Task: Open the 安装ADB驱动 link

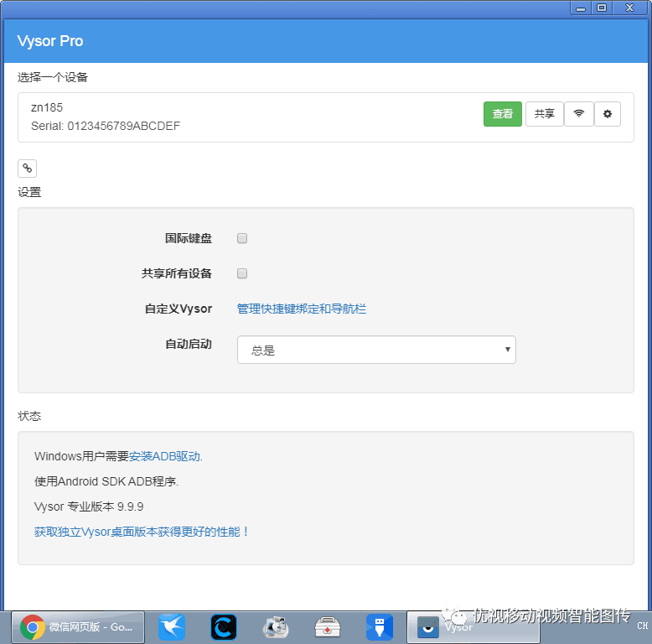Action: (x=164, y=456)
